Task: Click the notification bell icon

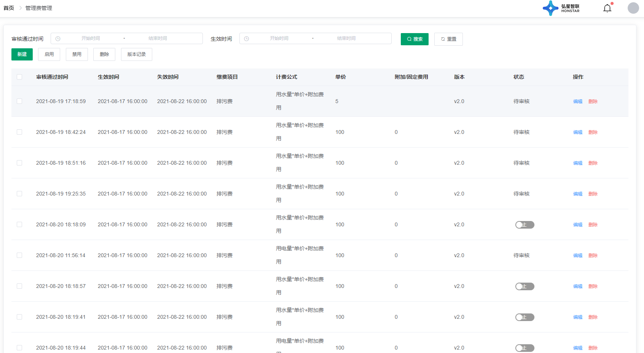Action: [607, 8]
